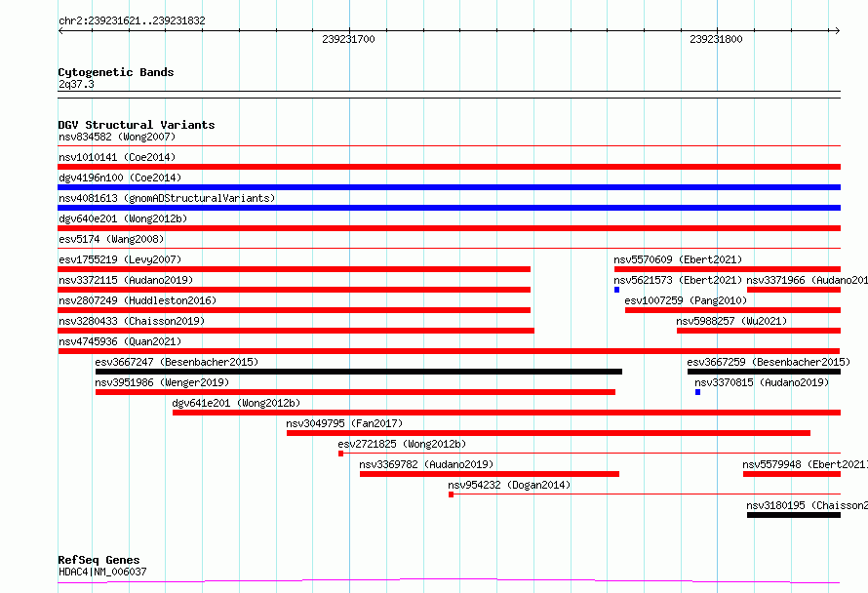The height and width of the screenshot is (593, 868).
Task: Open variant esv2721825 (Wong2012b)
Action: (x=402, y=444)
